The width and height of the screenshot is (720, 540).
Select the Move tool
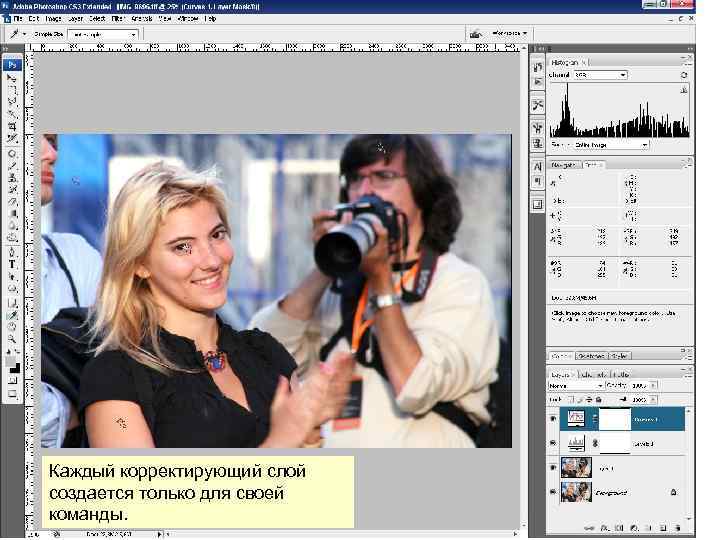pos(12,78)
